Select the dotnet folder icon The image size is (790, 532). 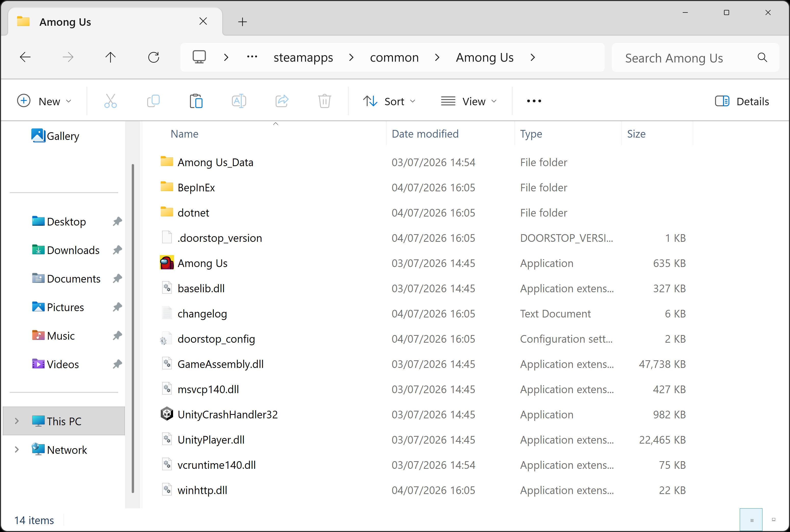tap(167, 212)
